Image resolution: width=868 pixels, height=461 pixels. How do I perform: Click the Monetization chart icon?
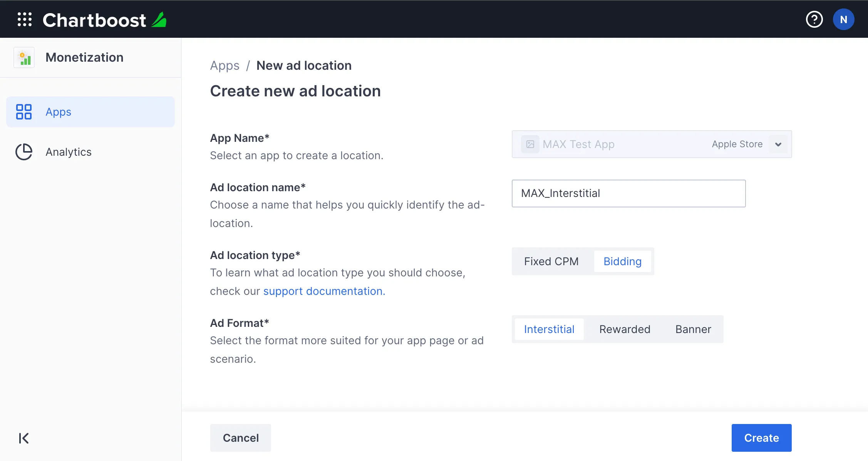pyautogui.click(x=23, y=57)
